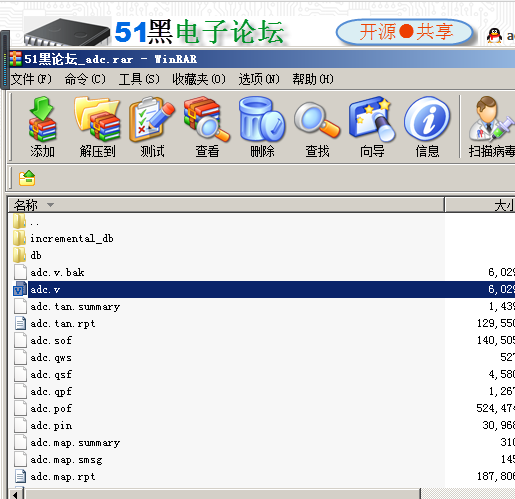Select file adc.pof

51,408
